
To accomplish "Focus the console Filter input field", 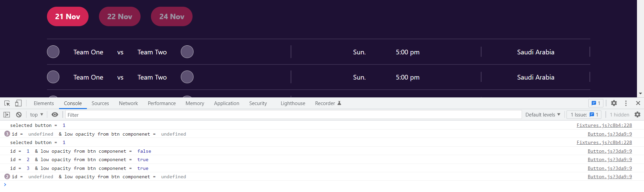I will [x=293, y=115].
